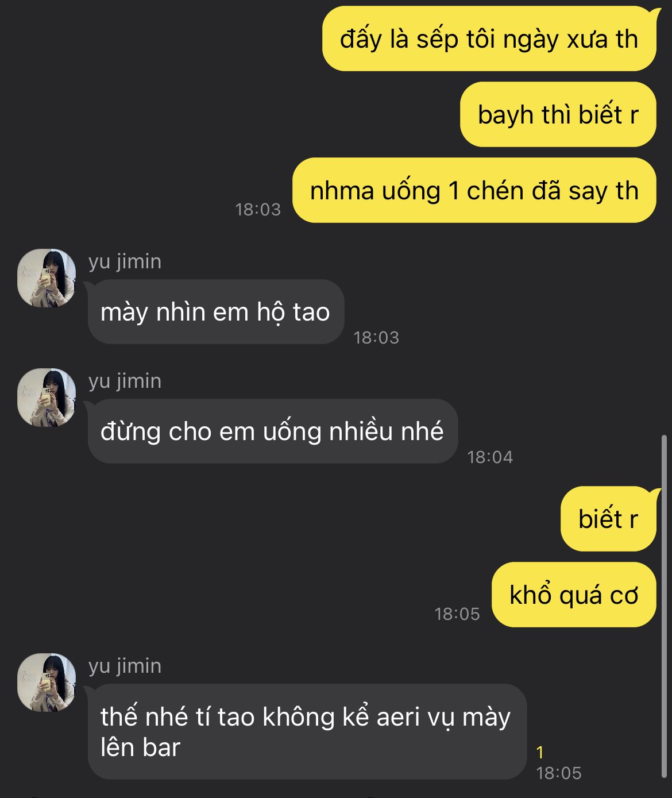
Task: Tap the "bayh thì biết r" message
Action: tap(558, 115)
